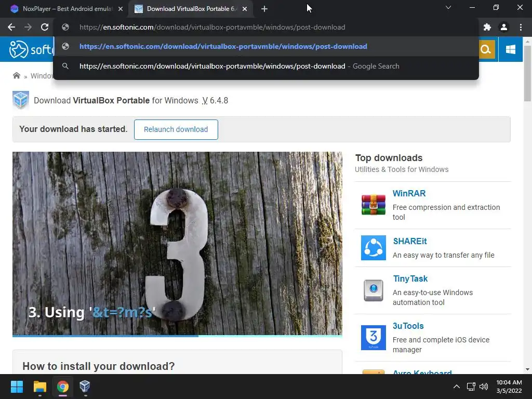Click the volume tray icon

tap(484, 387)
